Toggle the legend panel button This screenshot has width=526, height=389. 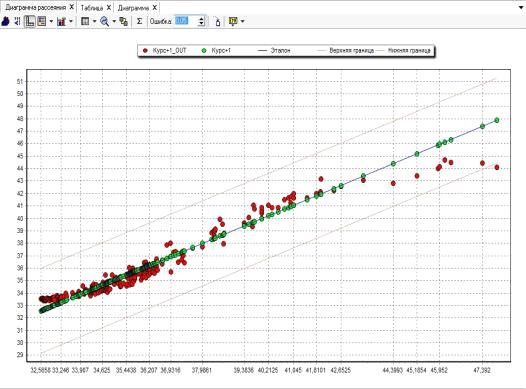[42, 21]
